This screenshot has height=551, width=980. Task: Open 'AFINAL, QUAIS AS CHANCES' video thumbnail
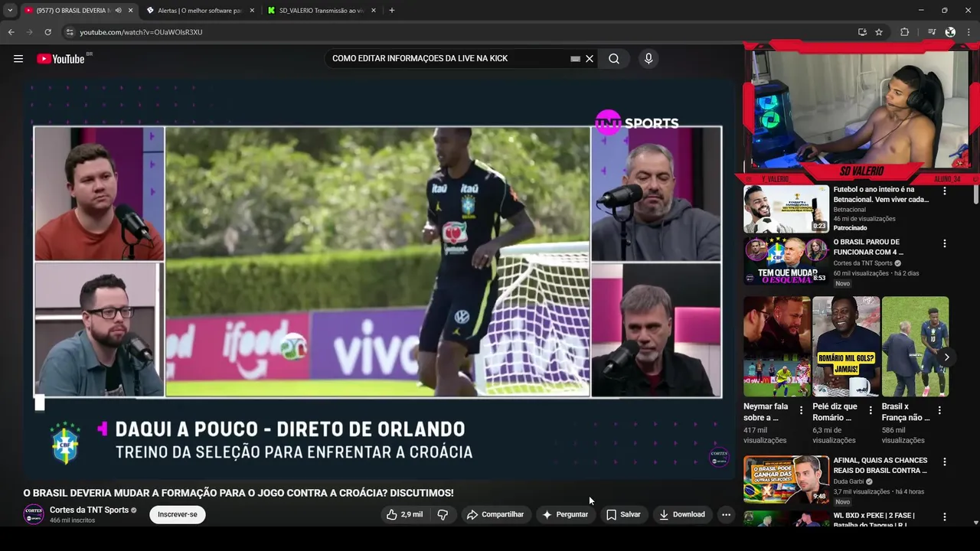tap(786, 480)
